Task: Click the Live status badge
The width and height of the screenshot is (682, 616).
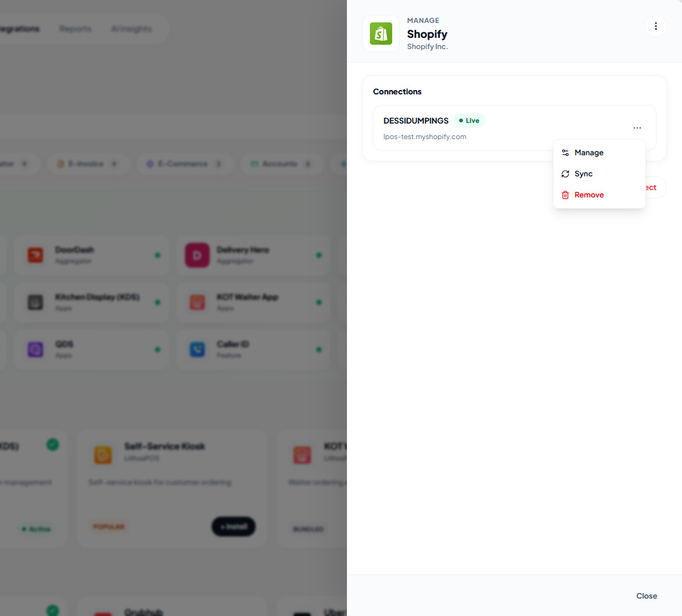Action: click(x=469, y=120)
